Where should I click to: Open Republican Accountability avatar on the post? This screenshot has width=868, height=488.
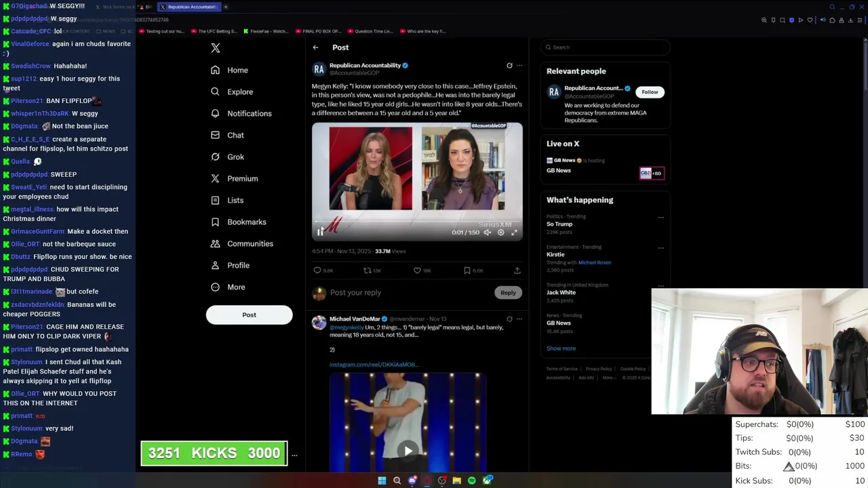(x=319, y=69)
